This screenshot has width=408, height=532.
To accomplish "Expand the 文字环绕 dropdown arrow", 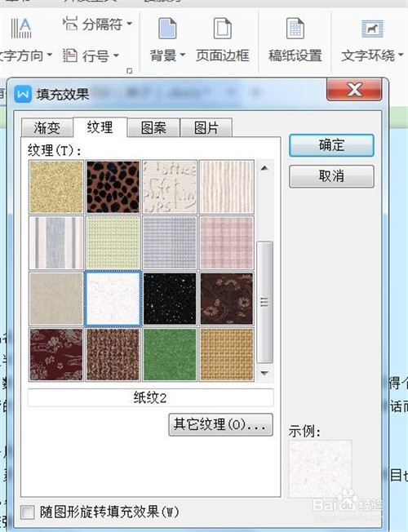I will point(401,55).
